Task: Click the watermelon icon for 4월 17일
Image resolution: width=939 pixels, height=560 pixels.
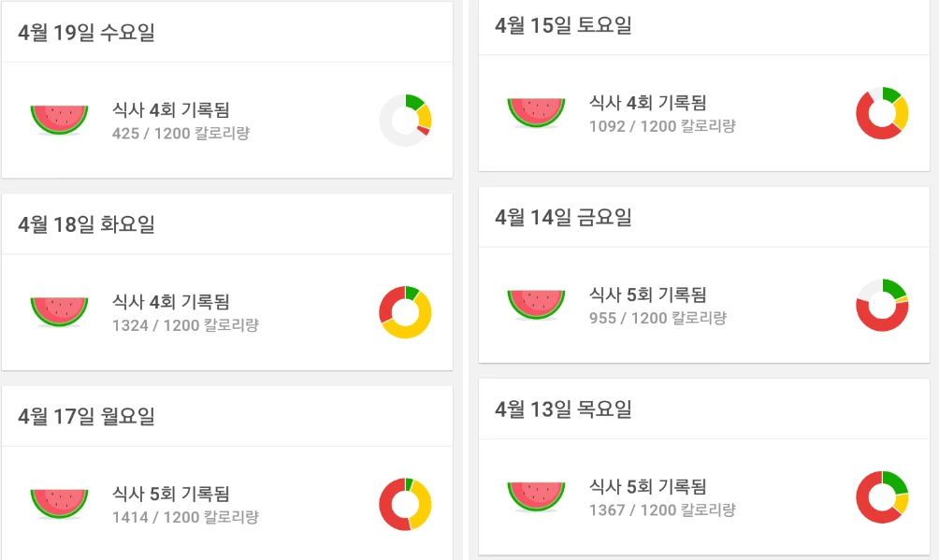Action: (x=59, y=504)
